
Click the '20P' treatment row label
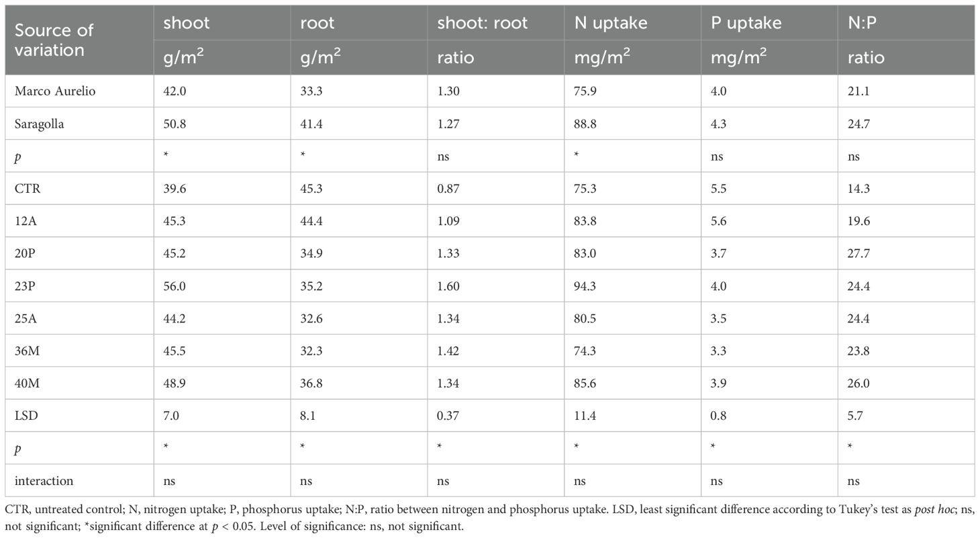(x=26, y=253)
